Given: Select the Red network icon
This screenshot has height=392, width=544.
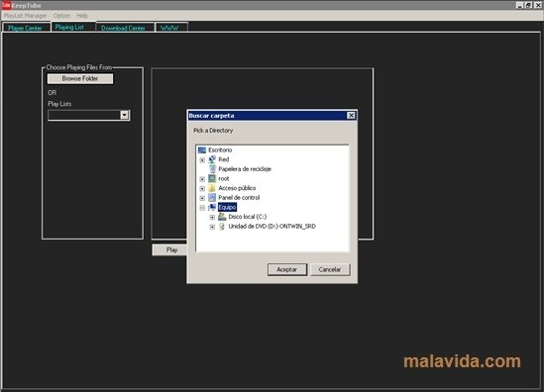Looking at the screenshot, I should pyautogui.click(x=212, y=159).
